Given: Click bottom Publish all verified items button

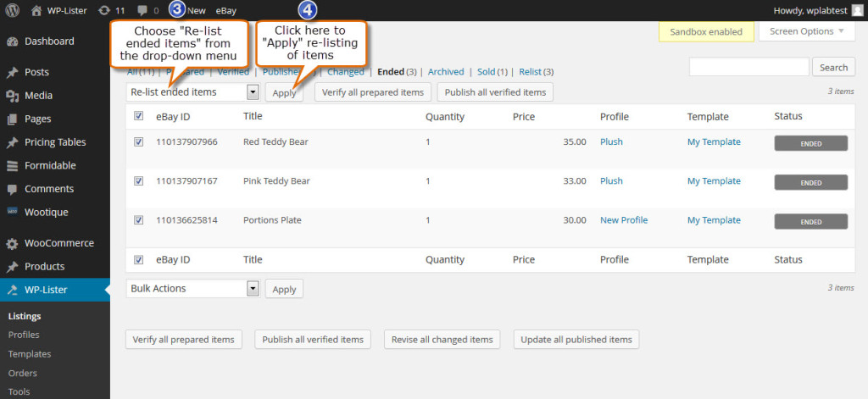Looking at the screenshot, I should pyautogui.click(x=313, y=340).
